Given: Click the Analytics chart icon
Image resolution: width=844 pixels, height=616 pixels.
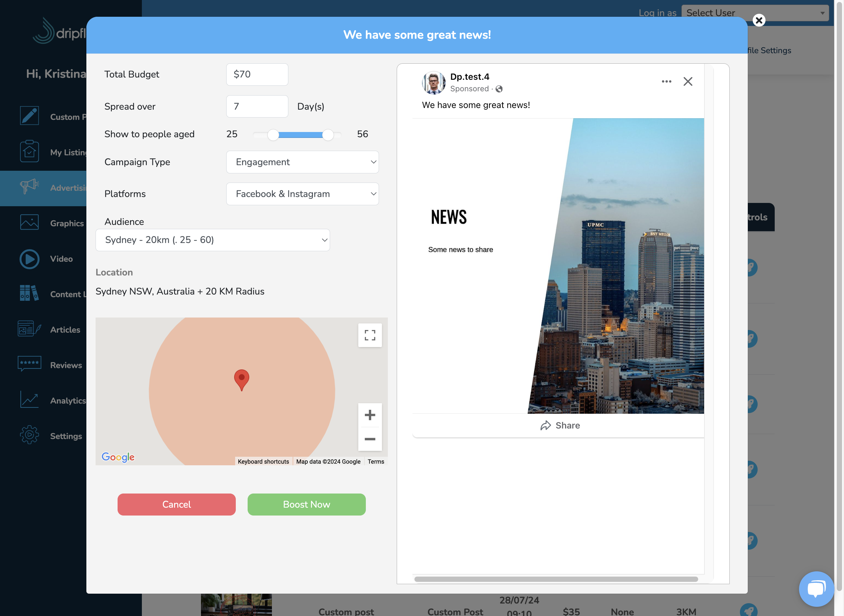Looking at the screenshot, I should point(30,399).
